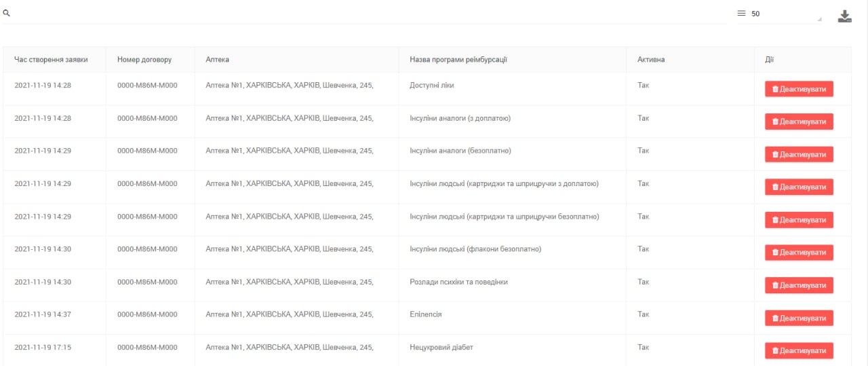
Task: Deactivate the Нецукровий діабет program
Action: (x=799, y=350)
